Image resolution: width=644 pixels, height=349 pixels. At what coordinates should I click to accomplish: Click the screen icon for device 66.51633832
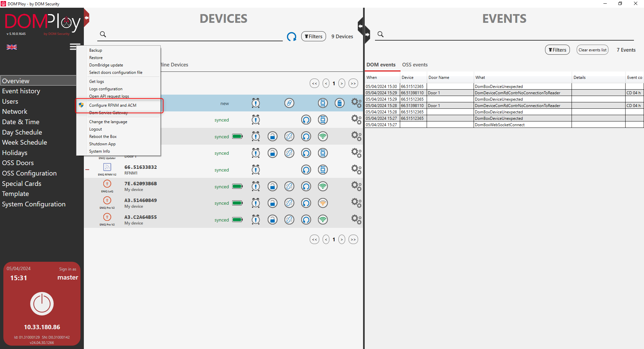pyautogui.click(x=323, y=170)
